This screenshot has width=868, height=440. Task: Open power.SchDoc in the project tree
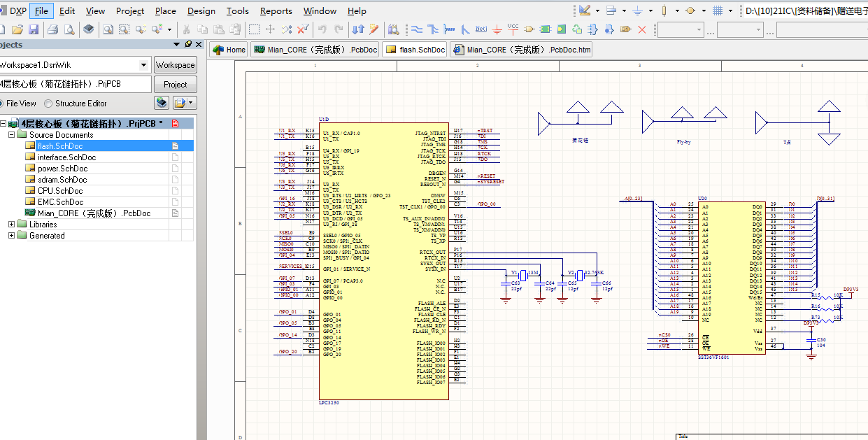pos(62,169)
